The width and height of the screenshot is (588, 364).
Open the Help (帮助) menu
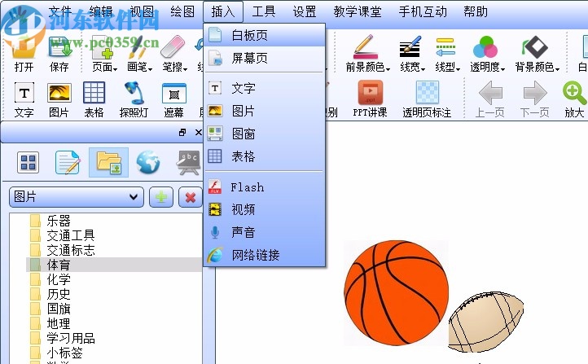click(476, 11)
